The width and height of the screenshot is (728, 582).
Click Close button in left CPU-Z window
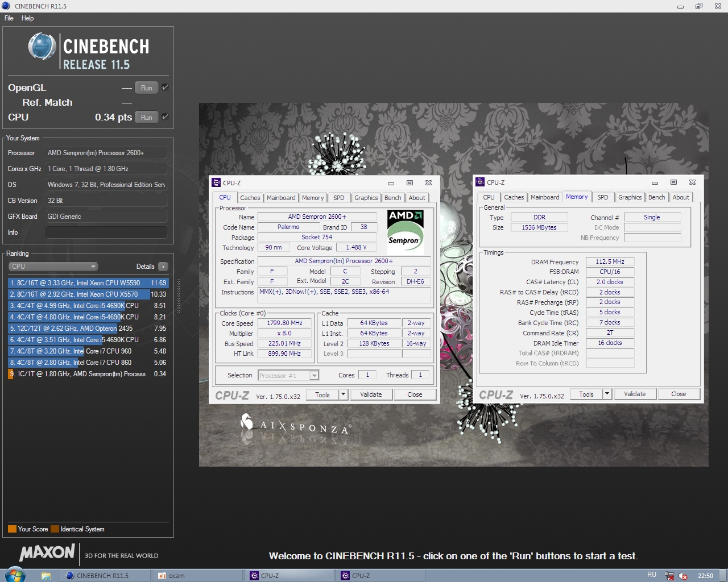[x=415, y=394]
